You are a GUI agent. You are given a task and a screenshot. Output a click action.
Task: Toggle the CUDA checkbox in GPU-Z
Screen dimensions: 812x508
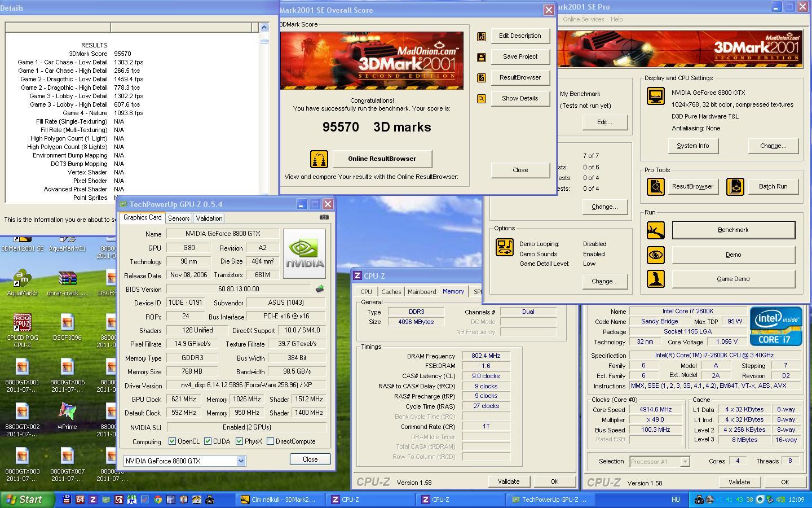(208, 441)
